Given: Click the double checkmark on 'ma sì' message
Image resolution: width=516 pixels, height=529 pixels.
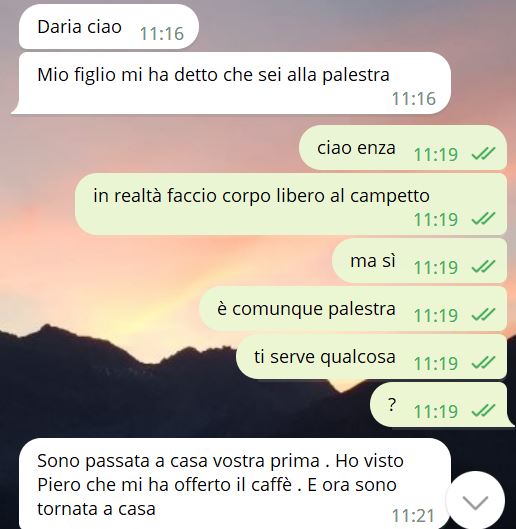Looking at the screenshot, I should [x=483, y=267].
